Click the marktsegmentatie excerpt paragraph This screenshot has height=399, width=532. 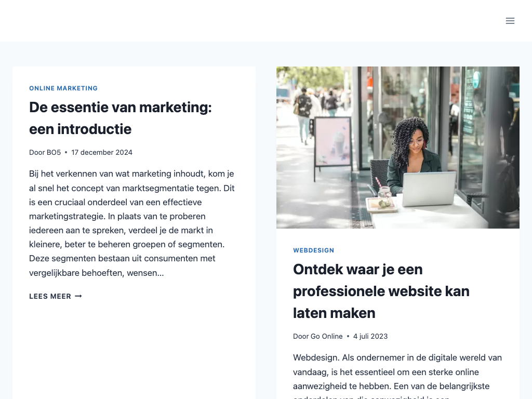pos(132,223)
